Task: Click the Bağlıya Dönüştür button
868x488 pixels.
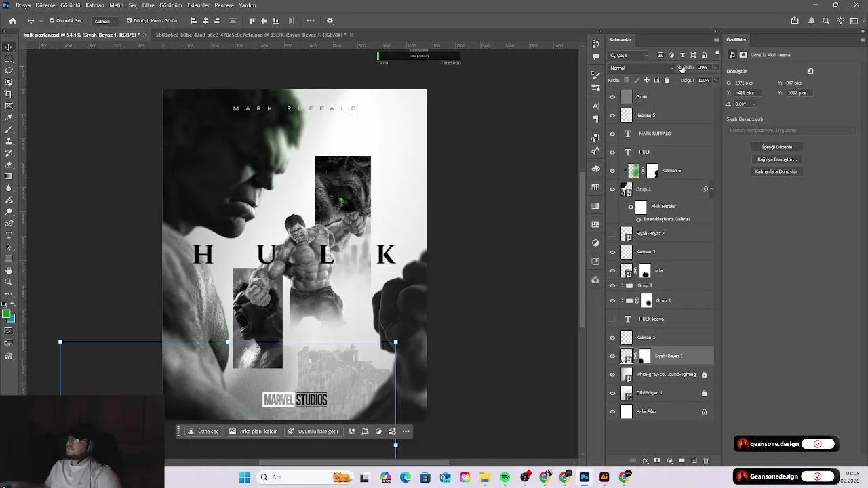Action: (x=776, y=159)
